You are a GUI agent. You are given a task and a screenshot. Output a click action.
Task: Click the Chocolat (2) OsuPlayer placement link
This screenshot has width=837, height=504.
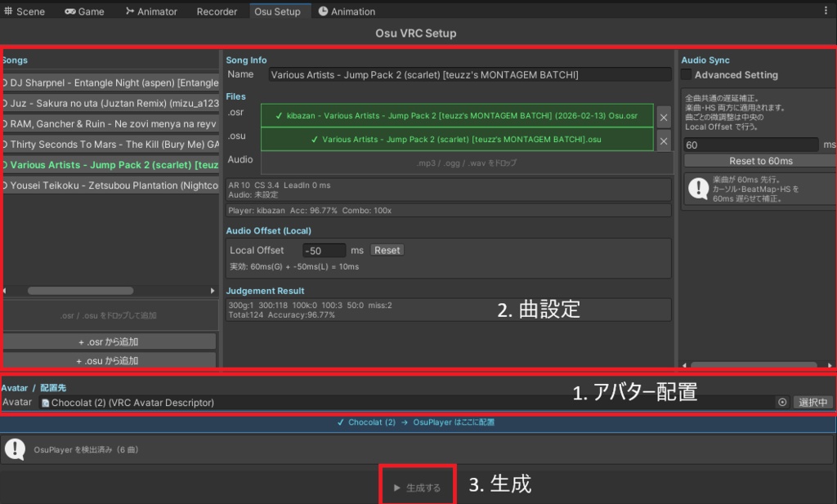pos(416,422)
